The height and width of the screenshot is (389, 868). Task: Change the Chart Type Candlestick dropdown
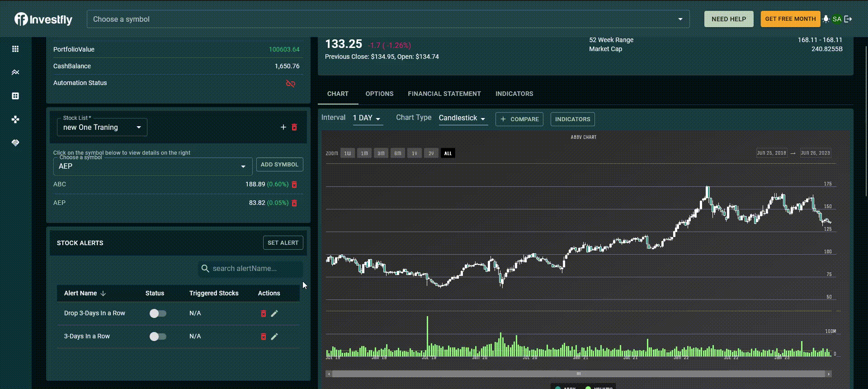(463, 118)
